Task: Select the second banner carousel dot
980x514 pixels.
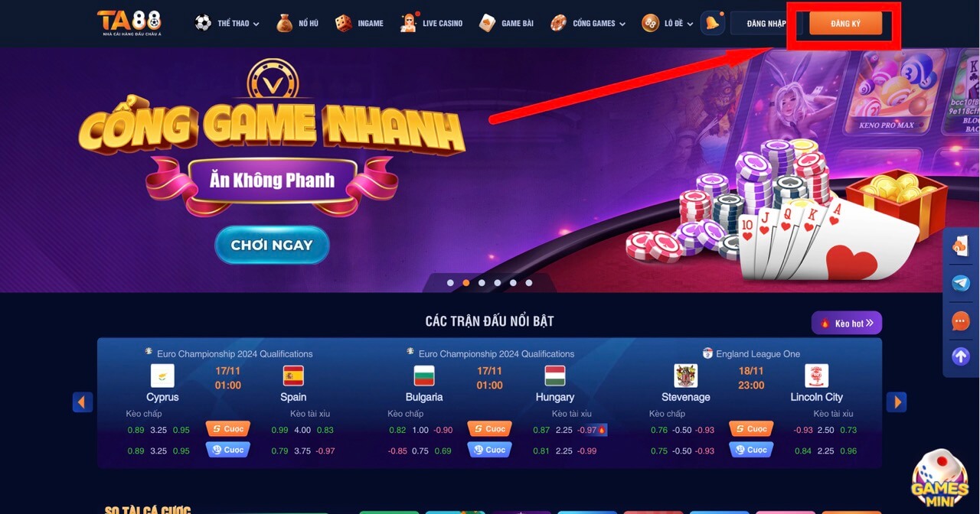Action: coord(466,283)
